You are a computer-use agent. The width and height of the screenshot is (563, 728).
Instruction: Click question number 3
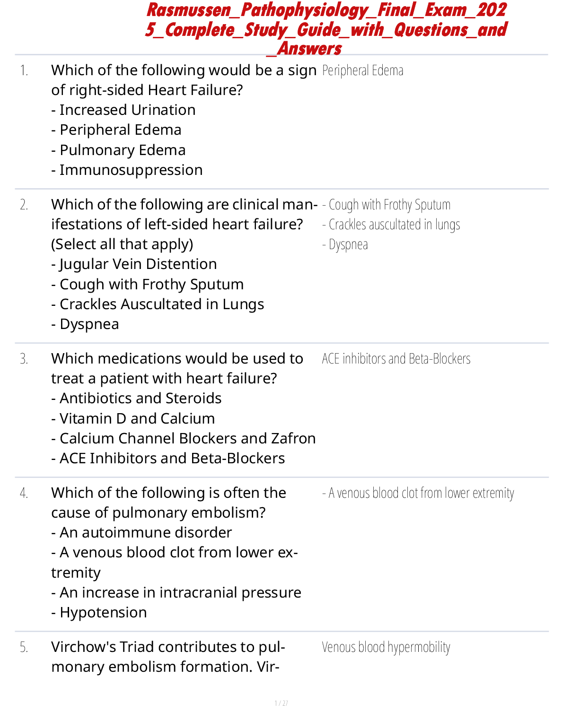click(x=24, y=359)
